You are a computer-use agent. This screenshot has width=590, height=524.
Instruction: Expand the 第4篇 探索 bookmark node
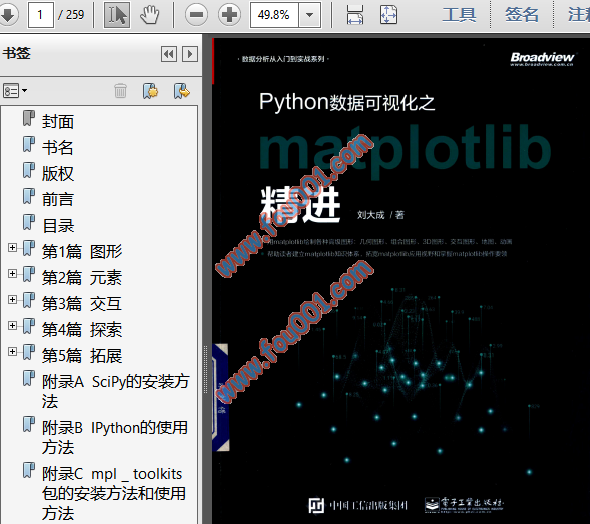point(12,325)
